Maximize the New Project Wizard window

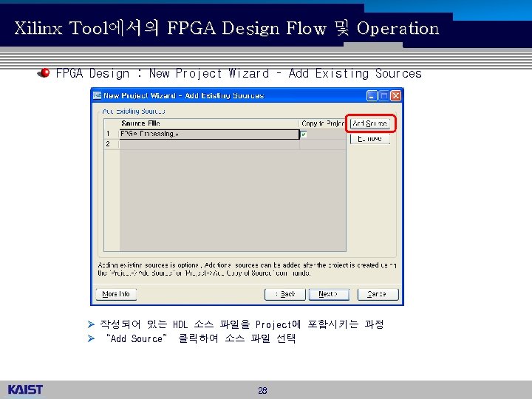[x=383, y=96]
